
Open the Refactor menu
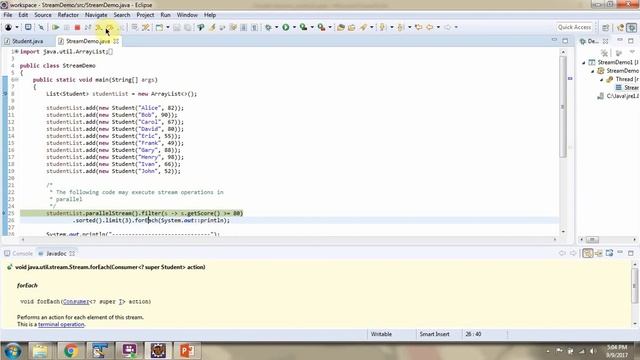pos(68,15)
